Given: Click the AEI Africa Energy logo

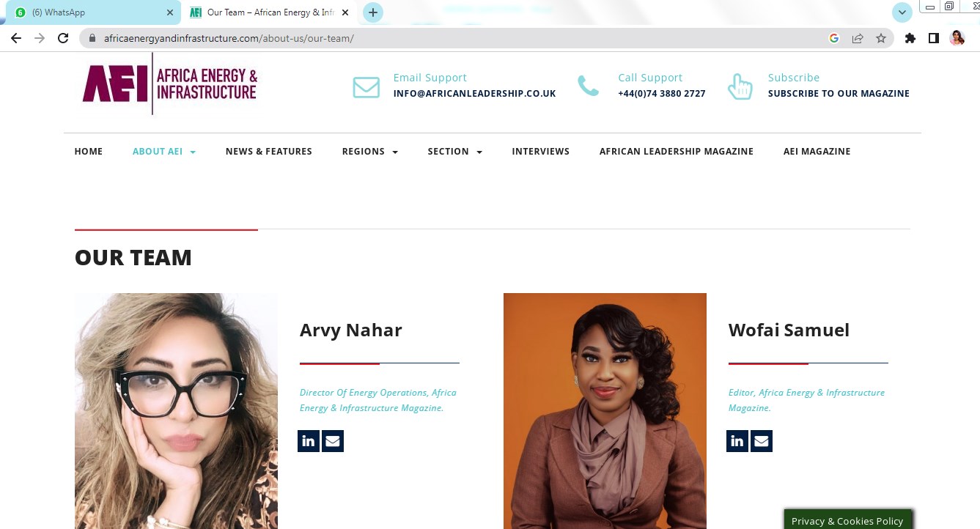Looking at the screenshot, I should 169,84.
